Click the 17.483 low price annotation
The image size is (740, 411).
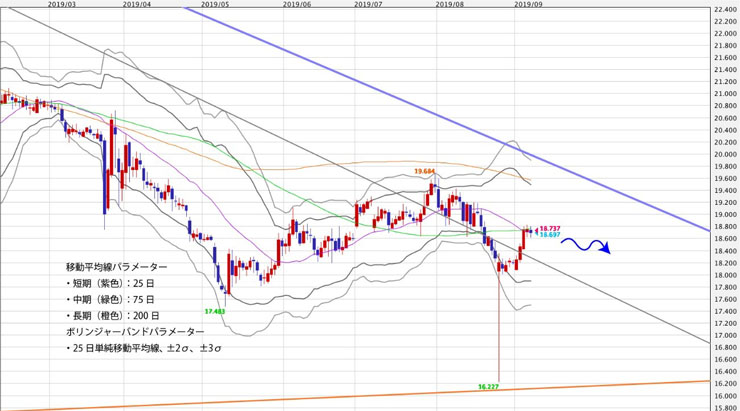tap(215, 311)
